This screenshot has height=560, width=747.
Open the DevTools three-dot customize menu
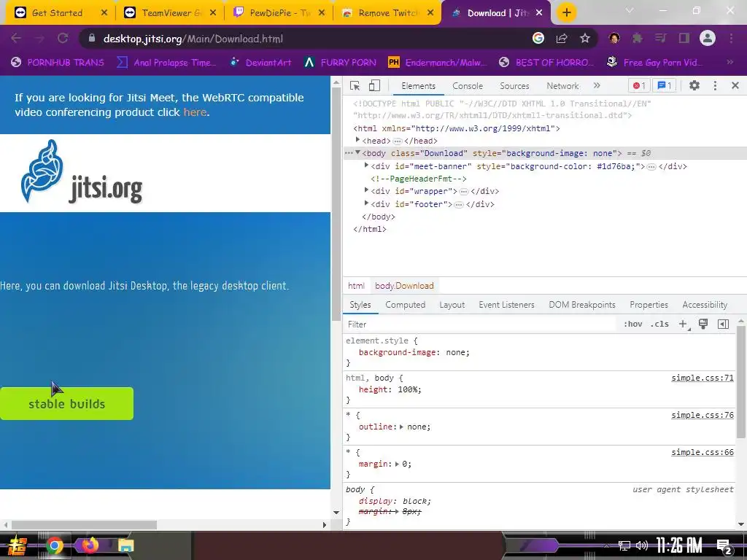pyautogui.click(x=715, y=86)
